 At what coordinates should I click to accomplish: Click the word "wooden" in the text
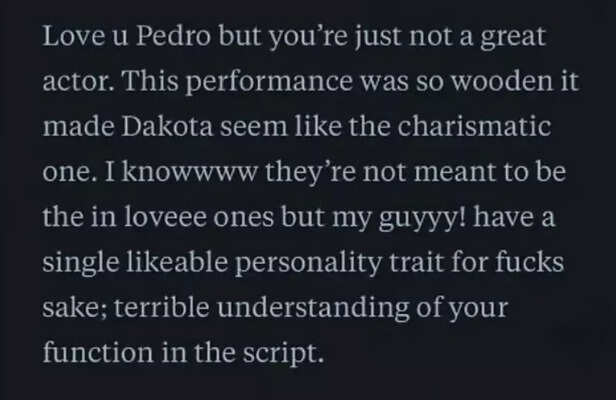[482, 85]
